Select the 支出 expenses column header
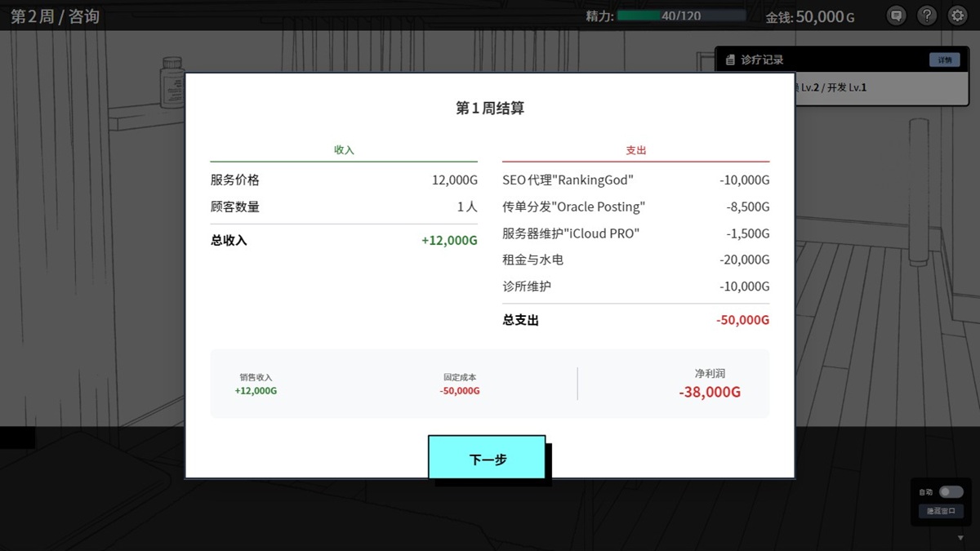Screen dimensions: 980x551 (x=636, y=150)
